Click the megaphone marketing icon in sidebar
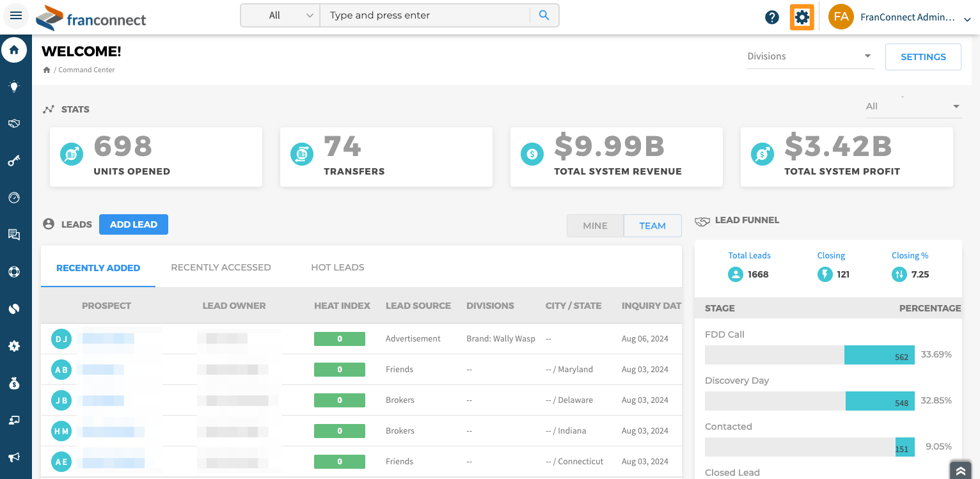The width and height of the screenshot is (980, 479). point(14,457)
